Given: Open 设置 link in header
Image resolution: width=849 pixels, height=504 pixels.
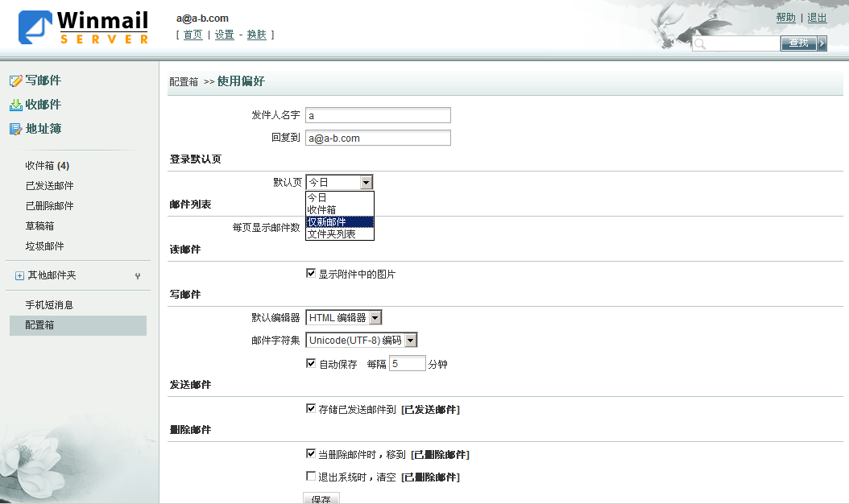Looking at the screenshot, I should 224,35.
